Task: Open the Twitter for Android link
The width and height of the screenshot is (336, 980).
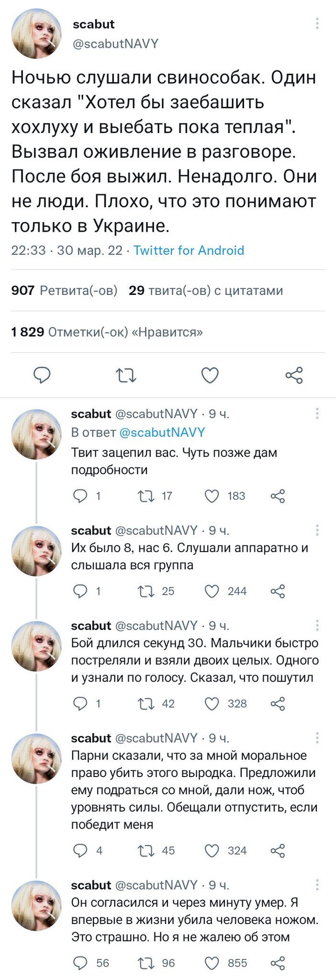Action: pyautogui.click(x=189, y=250)
